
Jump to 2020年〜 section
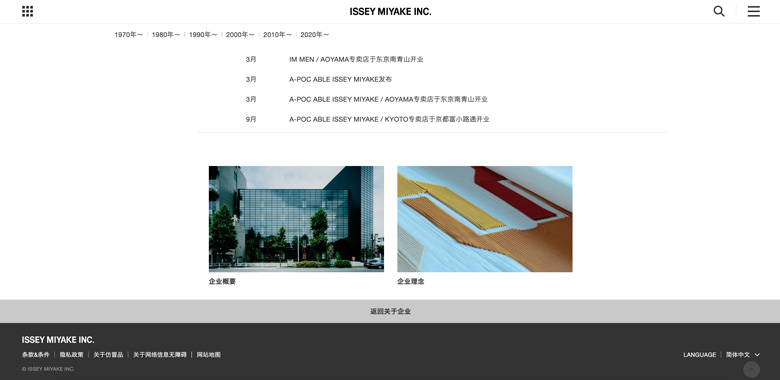(x=314, y=35)
